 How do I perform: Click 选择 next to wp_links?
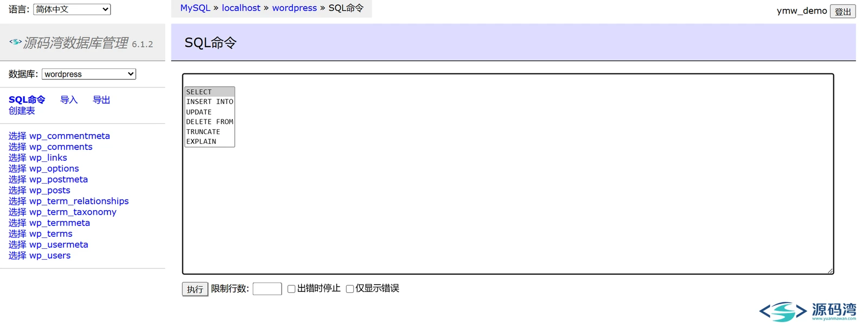click(17, 158)
